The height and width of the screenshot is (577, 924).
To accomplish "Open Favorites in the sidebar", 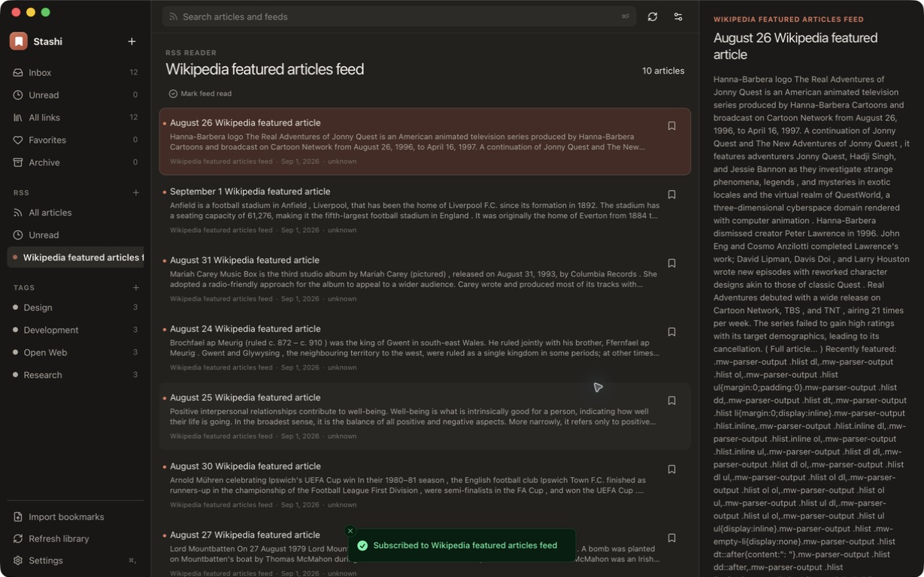I will click(75, 140).
